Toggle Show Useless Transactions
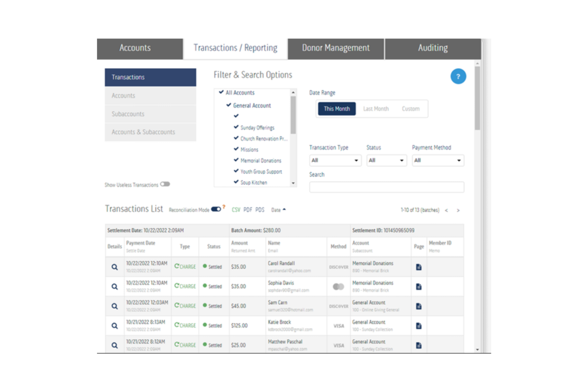 (x=166, y=184)
